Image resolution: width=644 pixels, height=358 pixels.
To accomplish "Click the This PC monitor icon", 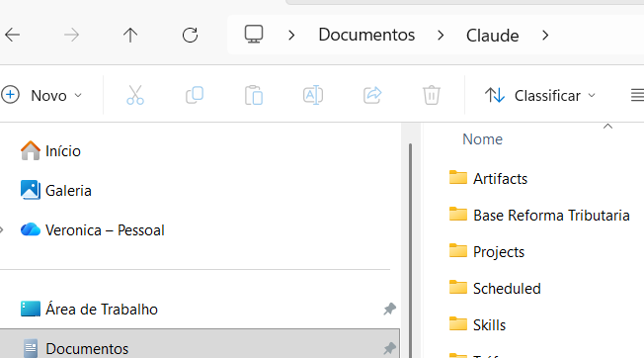I will [x=254, y=34].
